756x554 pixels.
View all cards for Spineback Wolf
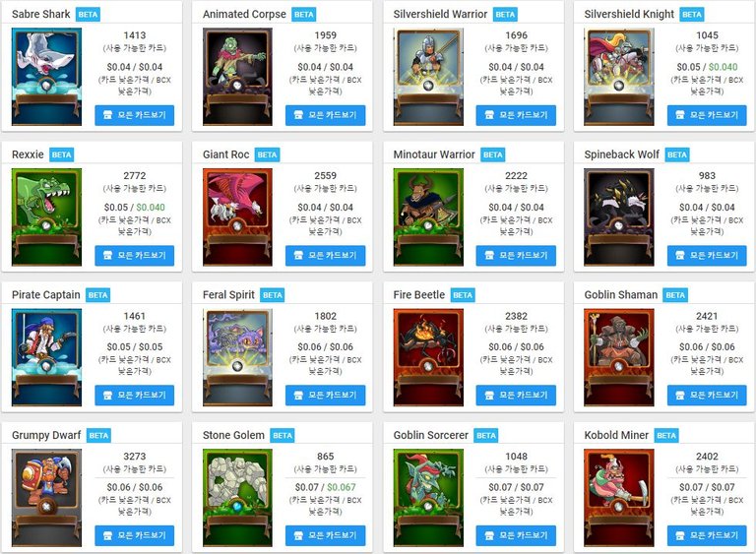coord(707,255)
